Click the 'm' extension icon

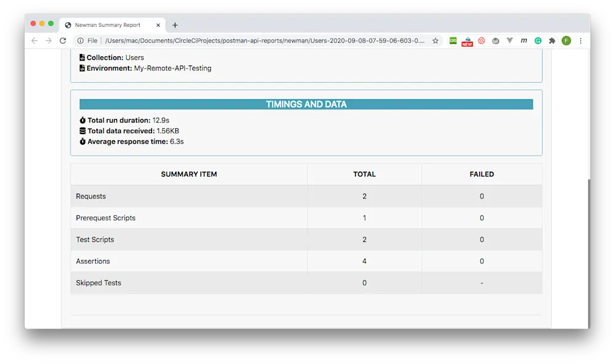click(524, 40)
